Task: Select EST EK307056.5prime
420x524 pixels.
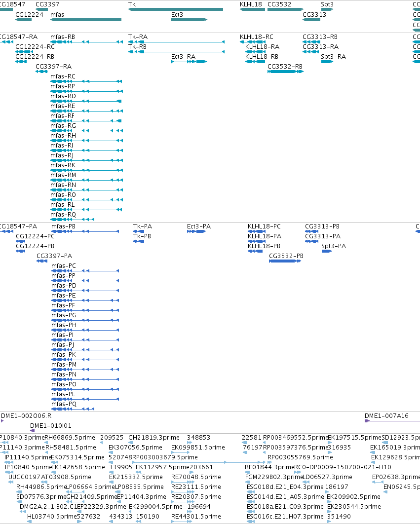Action: tap(135, 448)
